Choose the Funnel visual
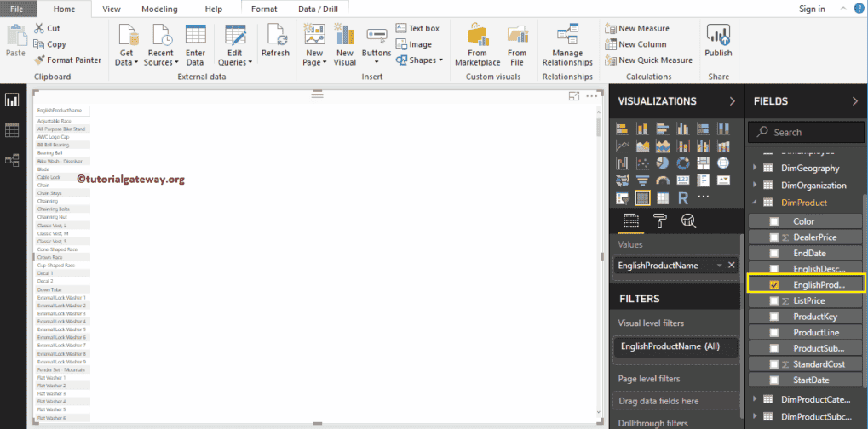 click(643, 180)
